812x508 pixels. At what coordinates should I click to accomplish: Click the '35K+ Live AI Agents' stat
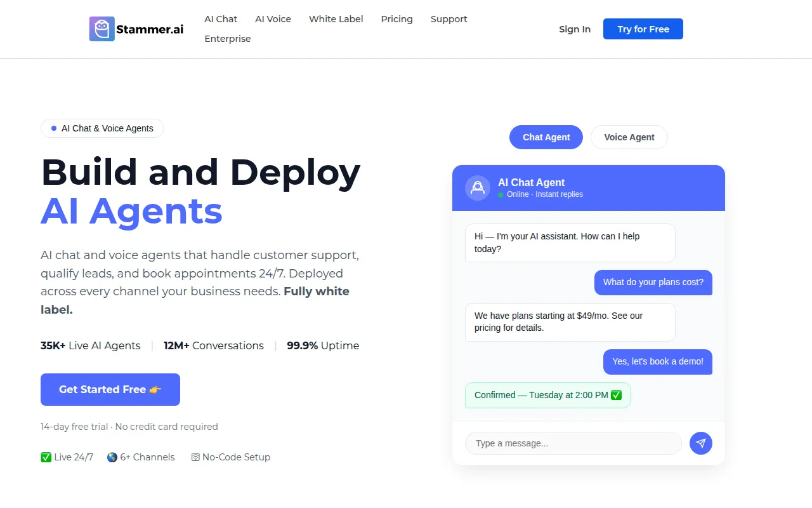[91, 346]
